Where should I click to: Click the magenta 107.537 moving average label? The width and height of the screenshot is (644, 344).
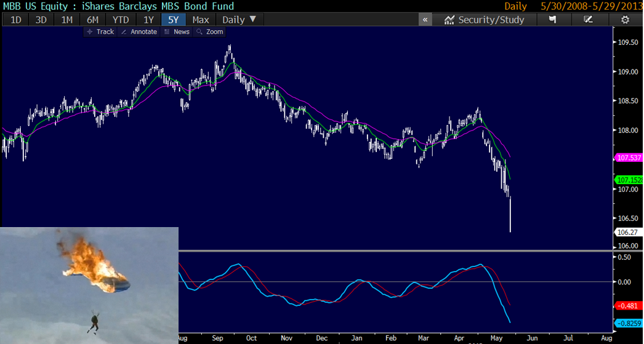(x=629, y=158)
